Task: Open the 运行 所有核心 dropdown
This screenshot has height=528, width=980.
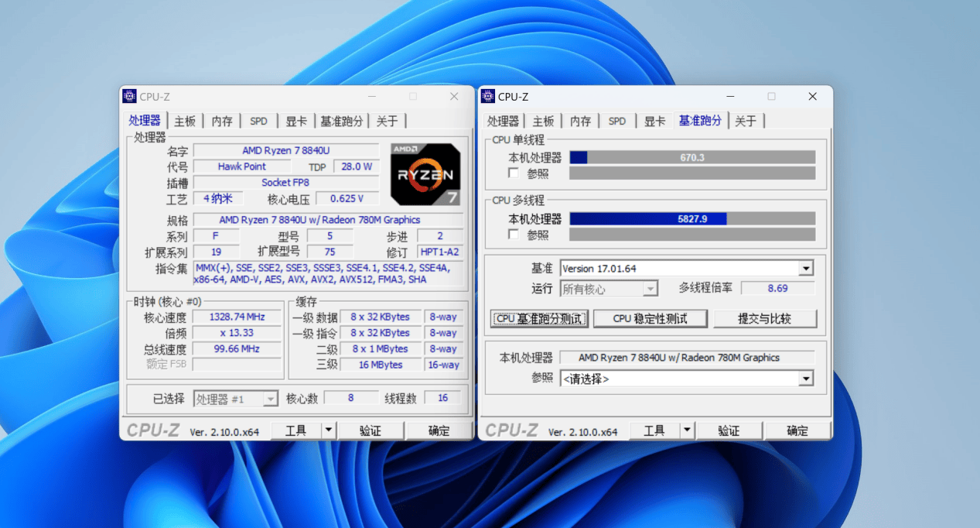Action: [650, 289]
